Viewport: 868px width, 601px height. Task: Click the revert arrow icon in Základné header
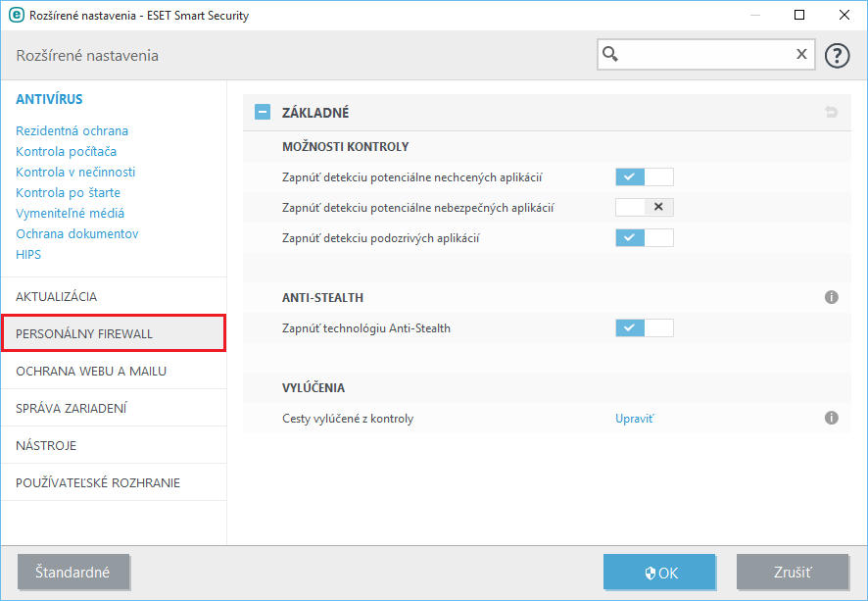pos(832,113)
